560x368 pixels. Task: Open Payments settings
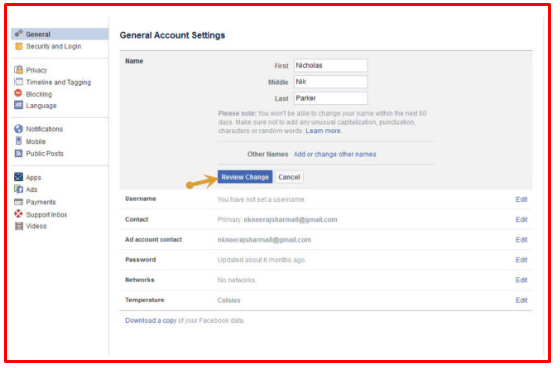click(41, 202)
